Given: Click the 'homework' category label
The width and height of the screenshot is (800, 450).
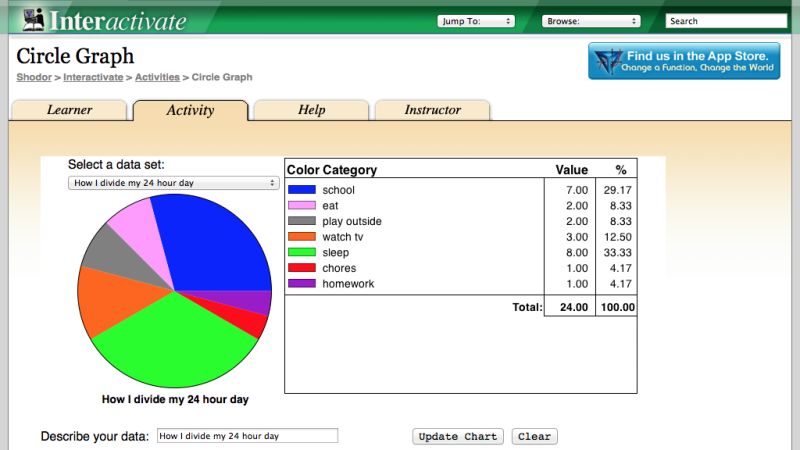Looking at the screenshot, I should point(348,284).
